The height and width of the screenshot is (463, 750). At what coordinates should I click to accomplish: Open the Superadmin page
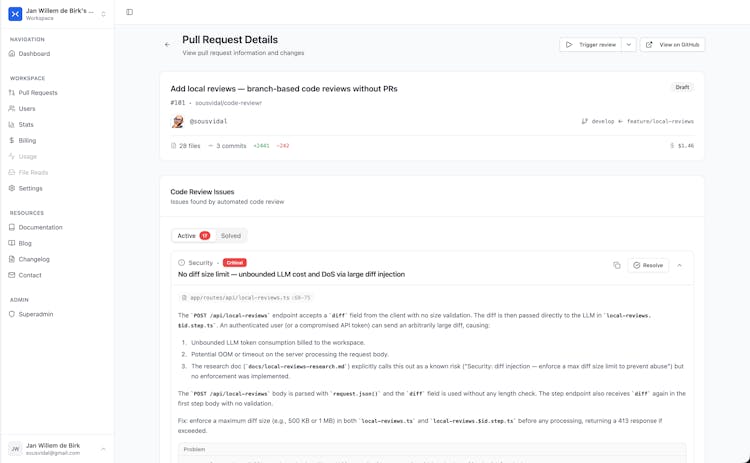point(36,314)
